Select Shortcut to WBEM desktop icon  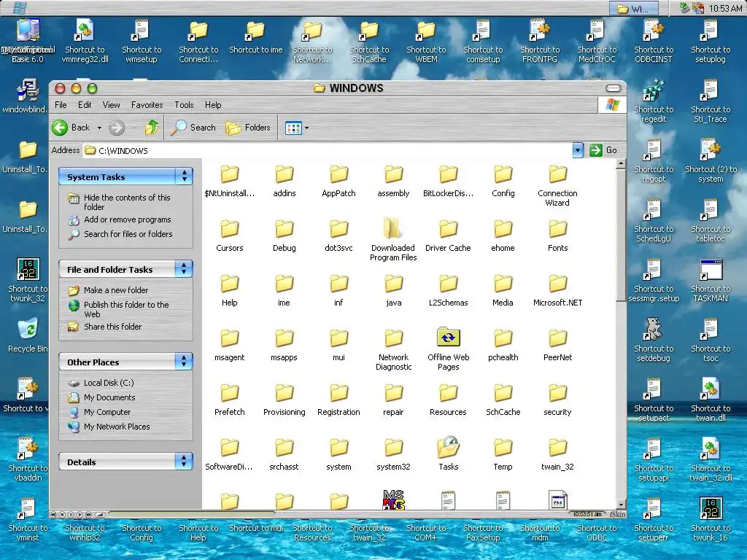pyautogui.click(x=426, y=31)
